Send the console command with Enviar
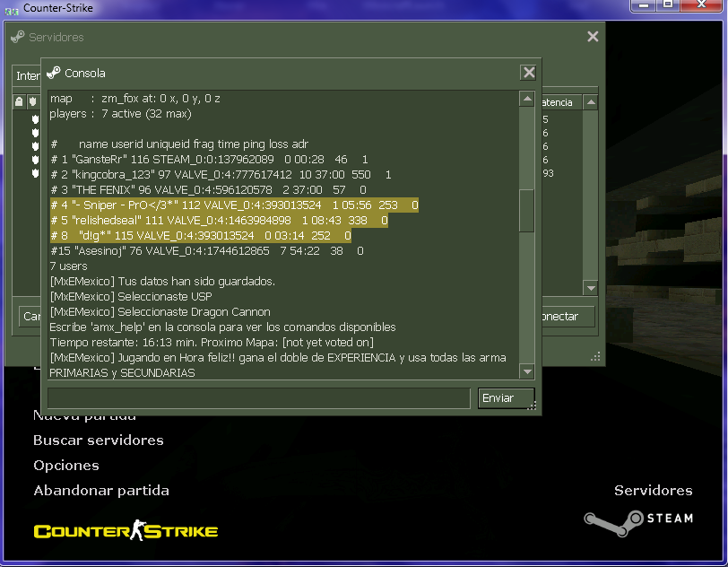 (506, 398)
